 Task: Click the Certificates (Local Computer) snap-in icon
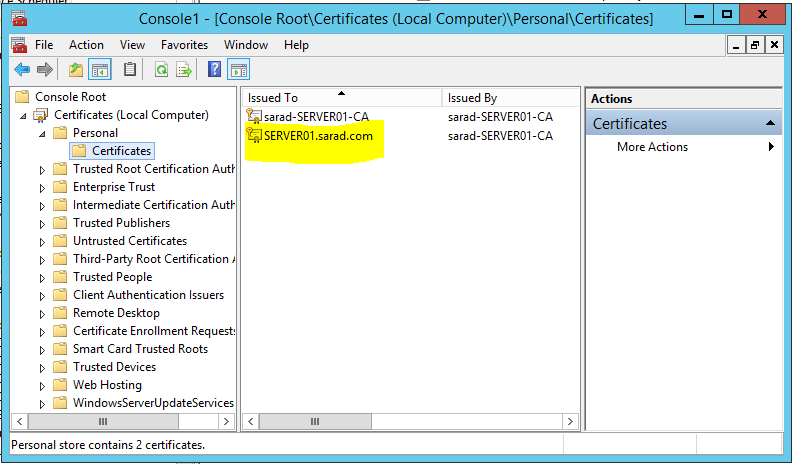[x=41, y=115]
